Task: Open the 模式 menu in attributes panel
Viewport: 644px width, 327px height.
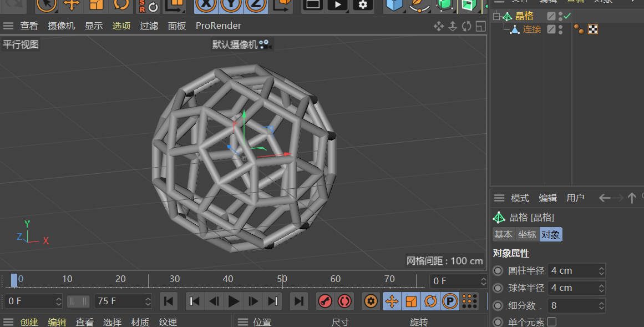Action: (520, 198)
